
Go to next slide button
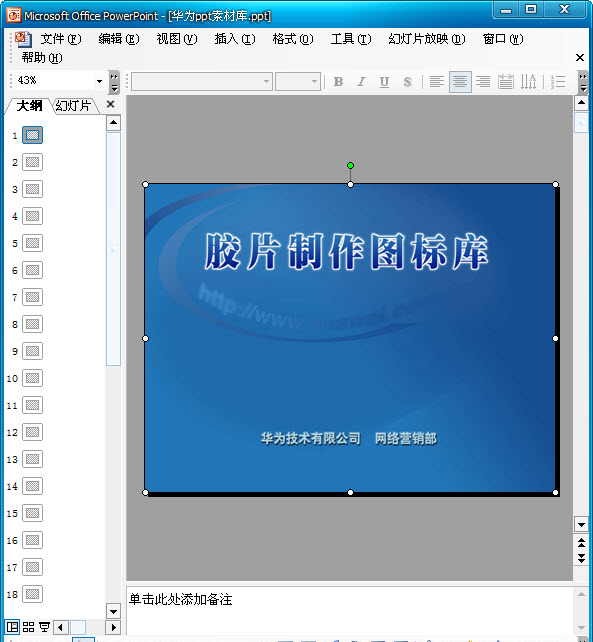[x=581, y=558]
